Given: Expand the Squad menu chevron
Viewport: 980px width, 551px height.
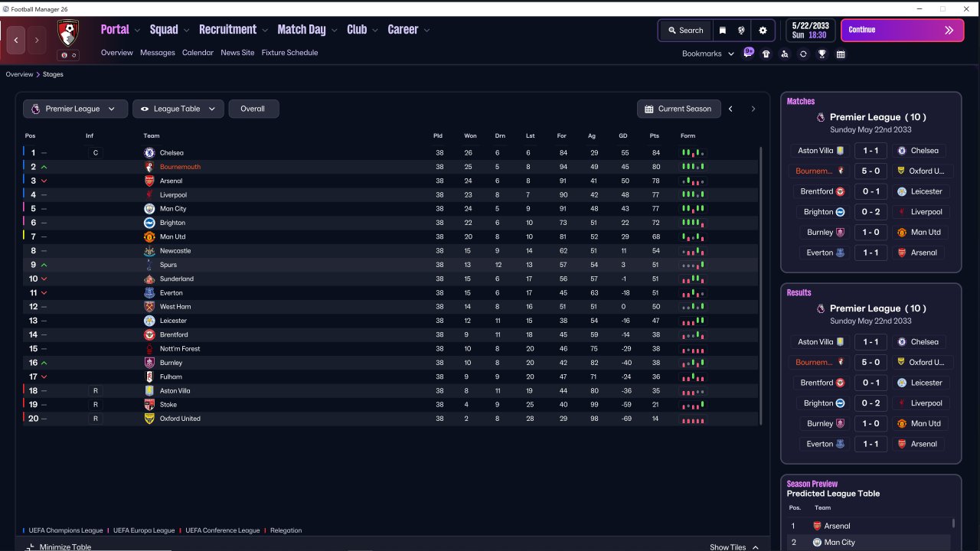Looking at the screenshot, I should click(x=186, y=31).
